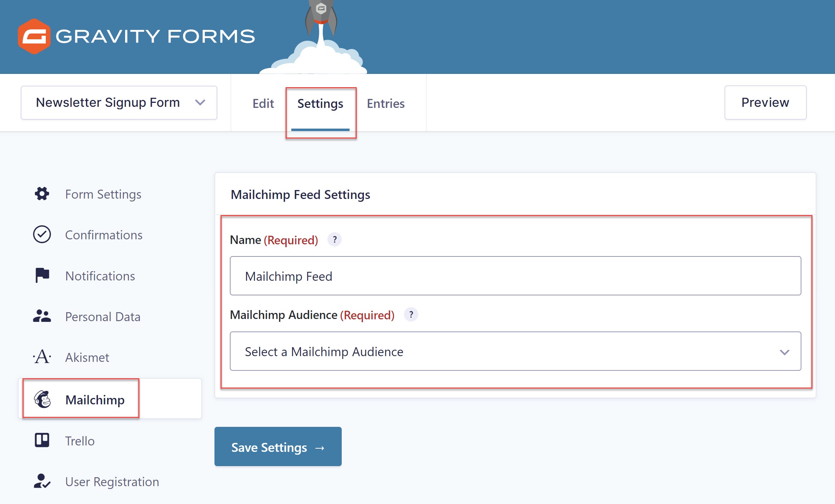Click the Save Settings button
The width and height of the screenshot is (835, 504).
(x=278, y=446)
